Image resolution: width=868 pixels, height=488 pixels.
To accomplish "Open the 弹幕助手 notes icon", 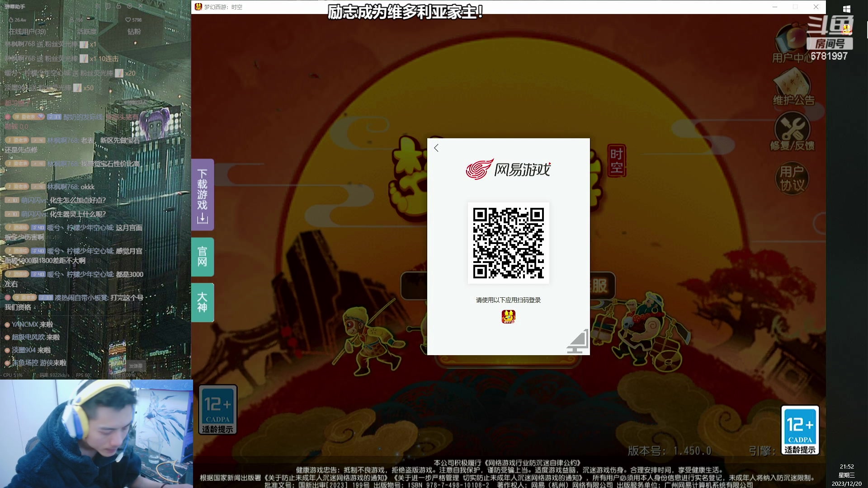I will tap(108, 6).
